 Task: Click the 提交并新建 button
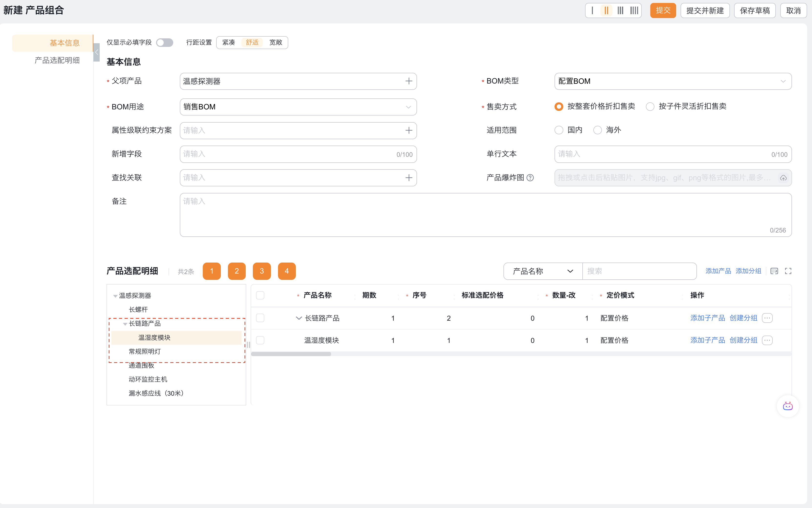pos(705,11)
